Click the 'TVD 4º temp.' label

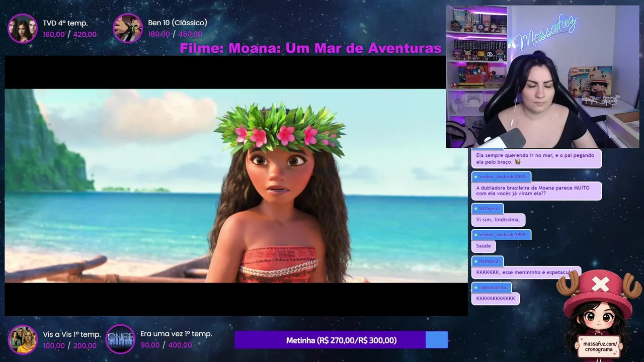point(65,23)
